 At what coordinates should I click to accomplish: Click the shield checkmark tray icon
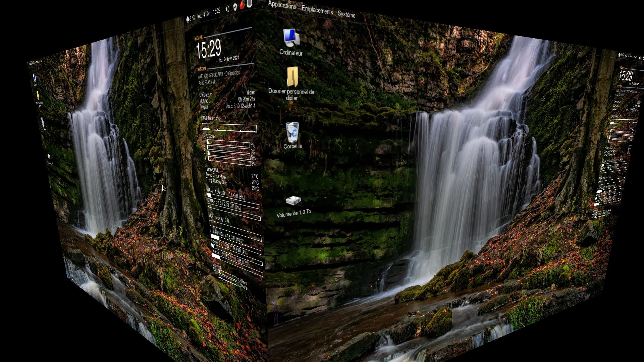coord(235,7)
